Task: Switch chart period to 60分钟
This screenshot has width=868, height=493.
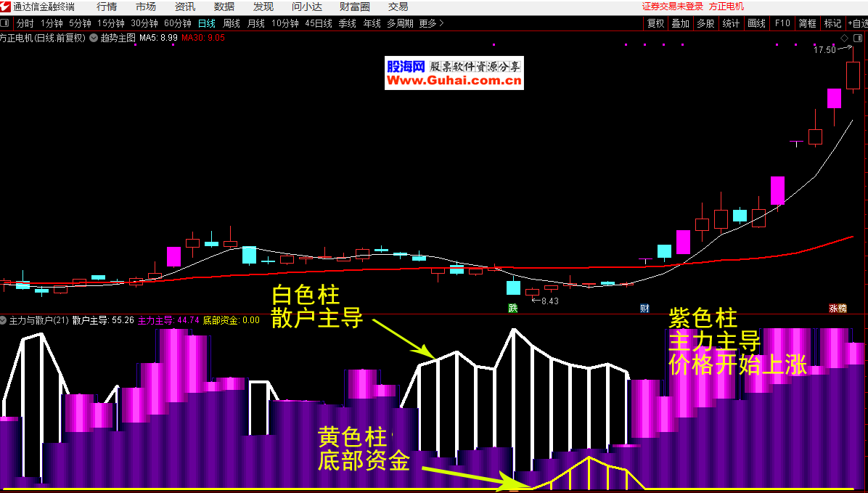Action: tap(177, 23)
